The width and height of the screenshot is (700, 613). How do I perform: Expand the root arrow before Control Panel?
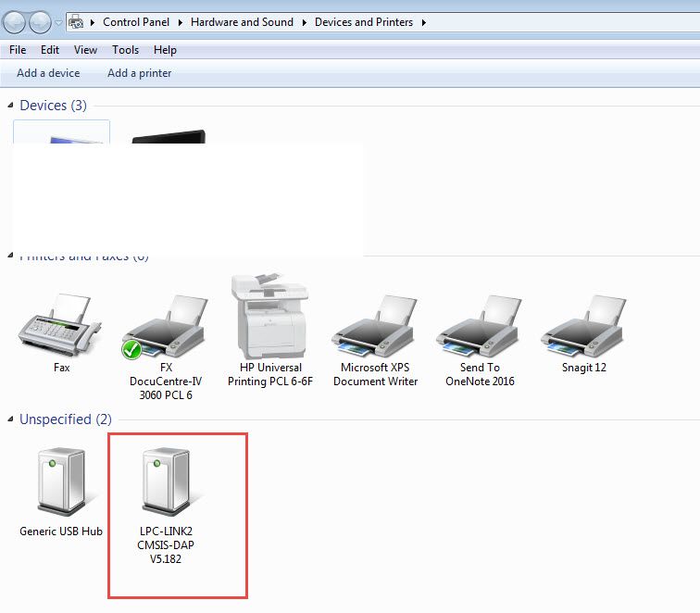click(x=93, y=22)
